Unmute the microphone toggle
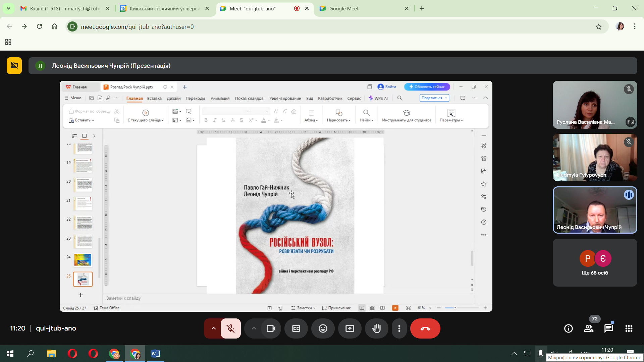This screenshot has width=644, height=362. click(x=230, y=328)
